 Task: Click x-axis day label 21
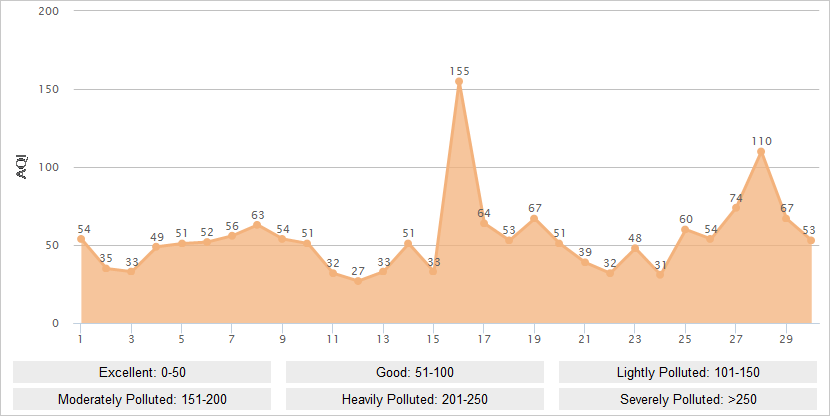(584, 339)
